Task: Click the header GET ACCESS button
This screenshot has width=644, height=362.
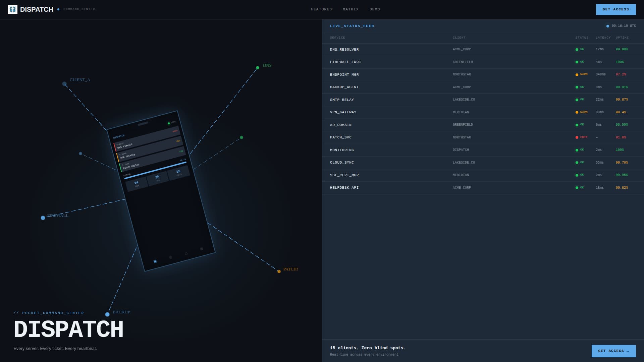Action: click(x=616, y=9)
